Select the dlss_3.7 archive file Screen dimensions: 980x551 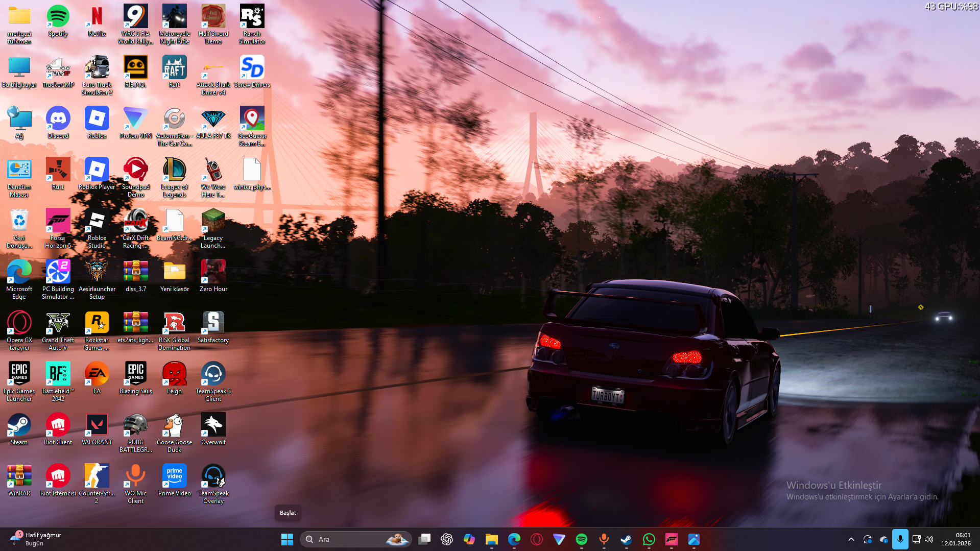pos(136,277)
